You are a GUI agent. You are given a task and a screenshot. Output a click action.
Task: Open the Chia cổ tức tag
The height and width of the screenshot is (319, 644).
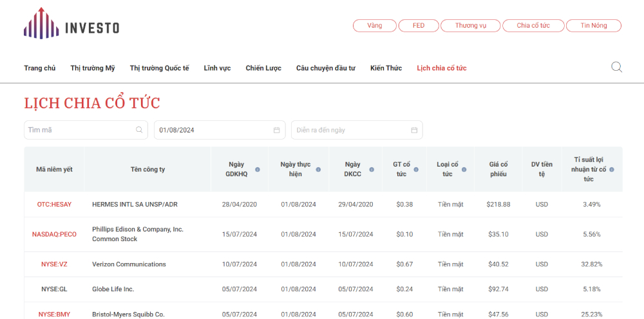click(x=533, y=26)
